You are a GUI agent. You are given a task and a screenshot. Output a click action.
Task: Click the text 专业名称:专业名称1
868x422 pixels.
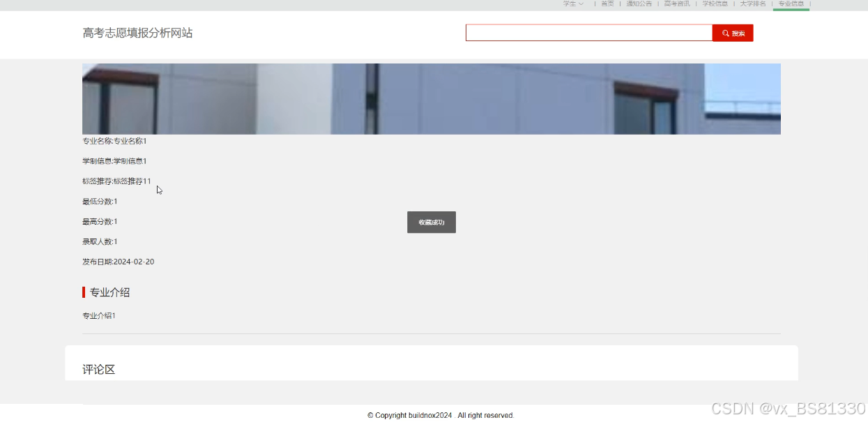(x=114, y=141)
